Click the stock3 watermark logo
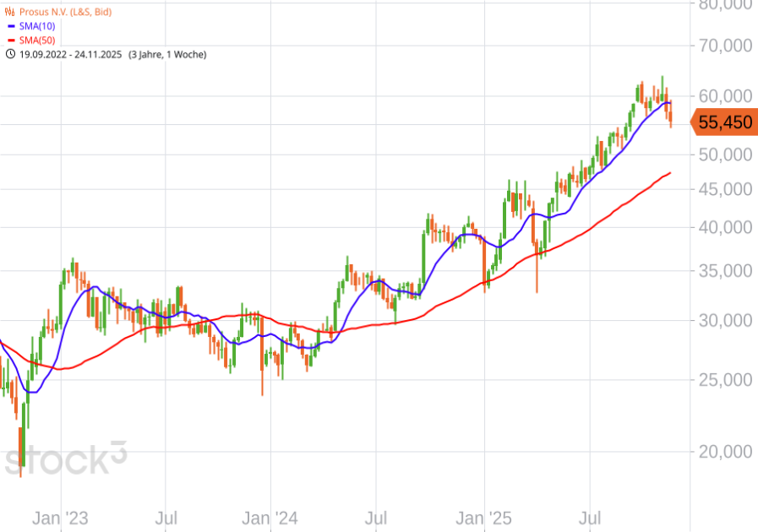758x532 pixels. click(x=65, y=459)
